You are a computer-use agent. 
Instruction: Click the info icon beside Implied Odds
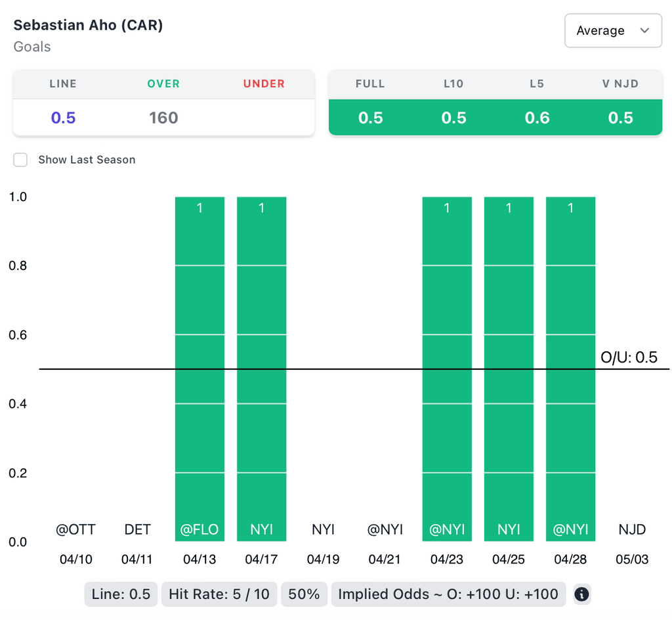point(581,594)
